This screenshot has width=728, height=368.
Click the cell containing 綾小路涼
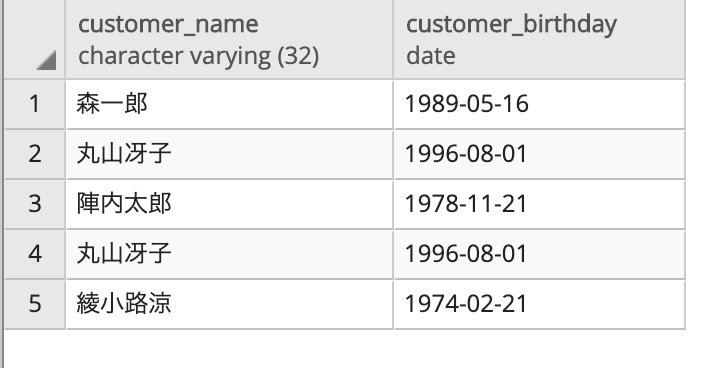[229, 304]
